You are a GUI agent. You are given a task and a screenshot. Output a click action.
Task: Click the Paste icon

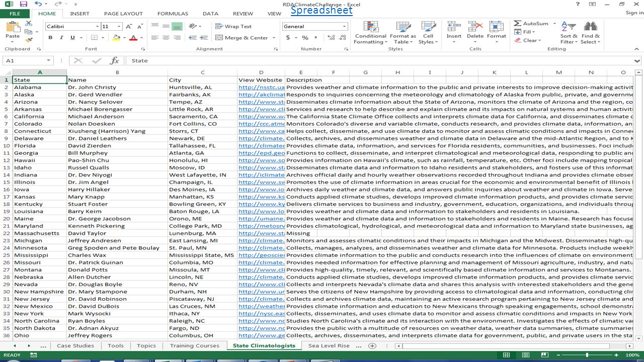pos(12,27)
